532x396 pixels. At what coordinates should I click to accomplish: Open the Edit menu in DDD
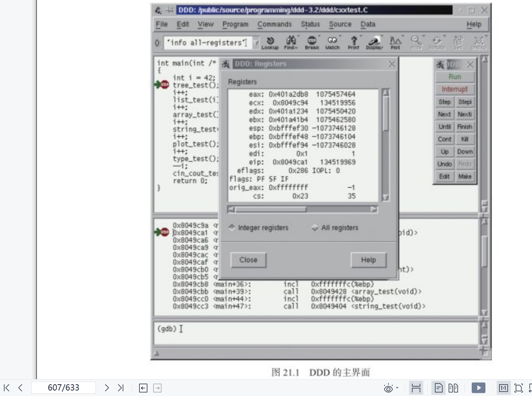(183, 24)
